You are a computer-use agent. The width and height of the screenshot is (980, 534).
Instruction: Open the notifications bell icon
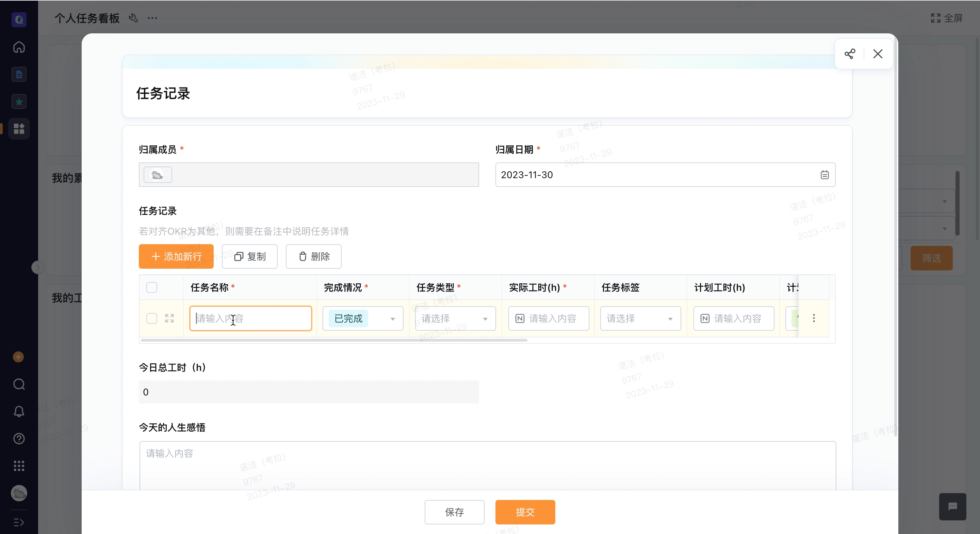pos(19,411)
